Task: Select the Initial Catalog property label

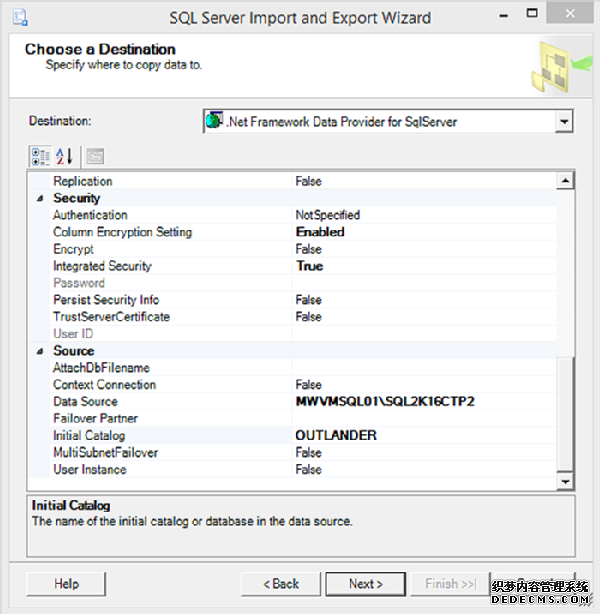Action: pos(89,435)
